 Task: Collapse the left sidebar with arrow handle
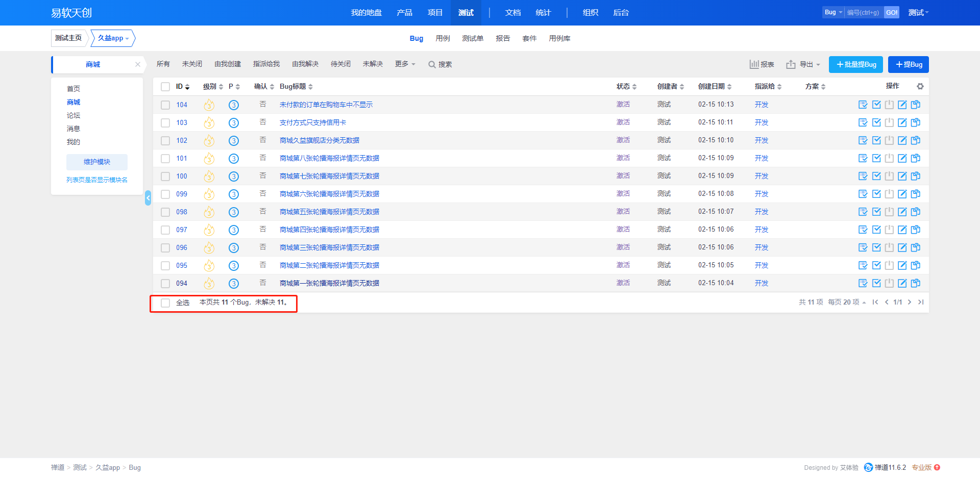148,198
